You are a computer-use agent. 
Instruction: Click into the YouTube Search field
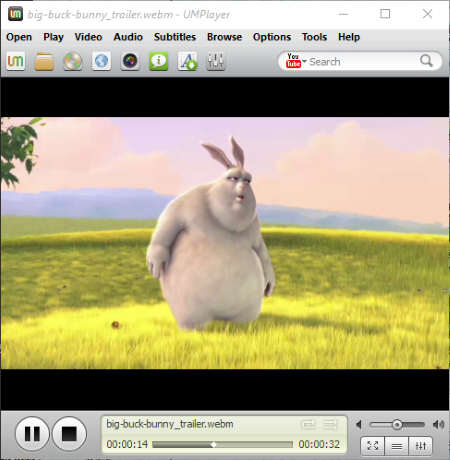click(362, 62)
